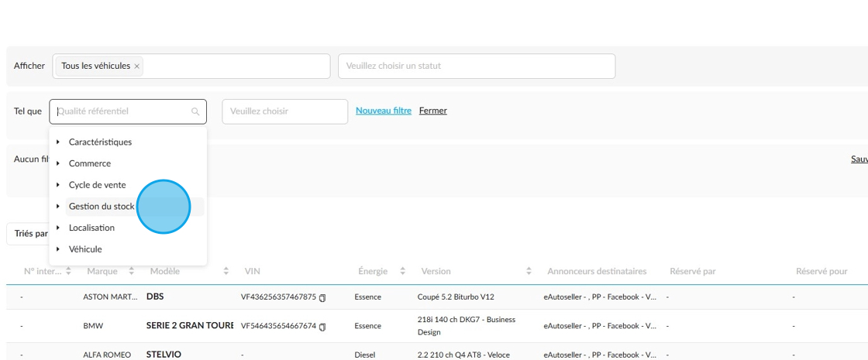Click the 'Fermer' link
This screenshot has width=868, height=360.
(433, 111)
